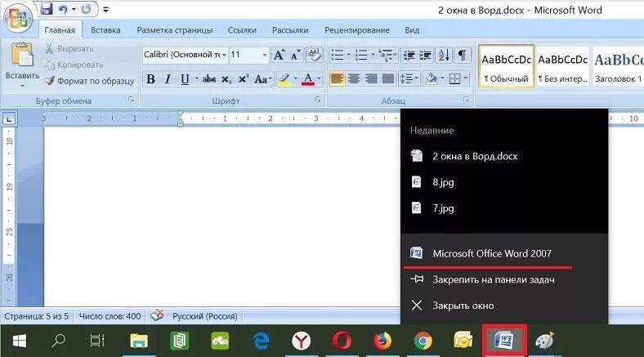Switch to the Главная tab

pos(60,30)
